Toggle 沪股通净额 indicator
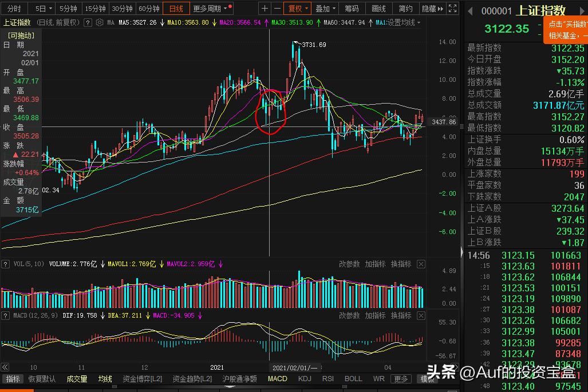The height and width of the screenshot is (392, 588). point(240,379)
